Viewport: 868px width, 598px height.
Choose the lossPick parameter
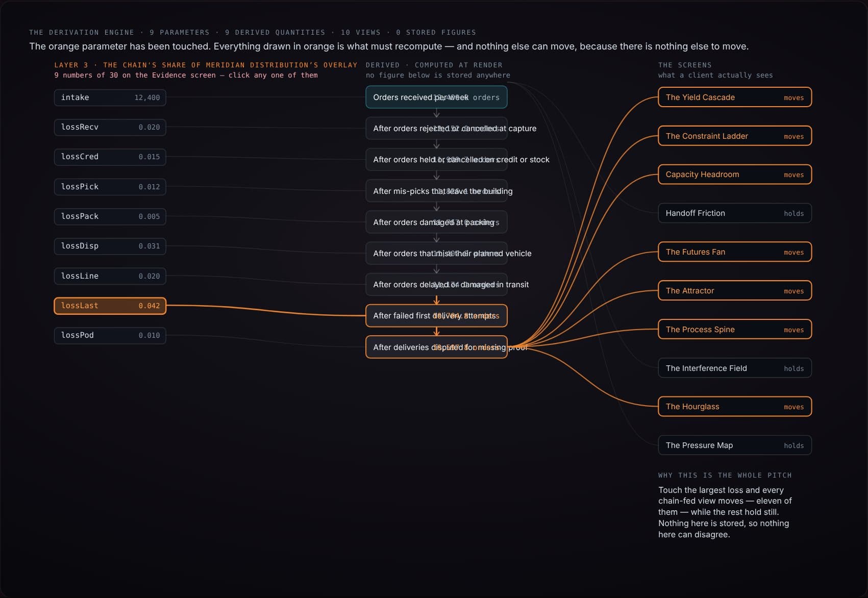[110, 187]
